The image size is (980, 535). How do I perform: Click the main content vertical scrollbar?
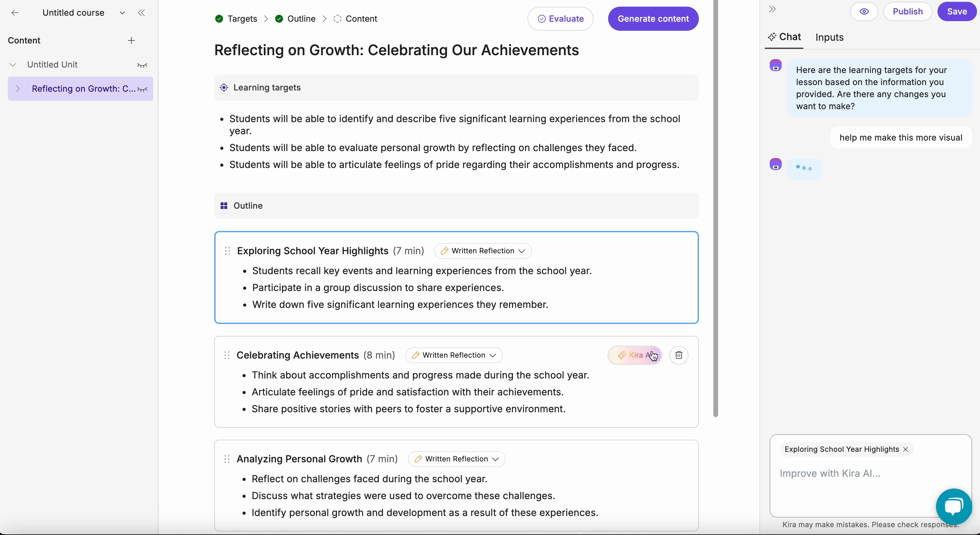[715, 208]
